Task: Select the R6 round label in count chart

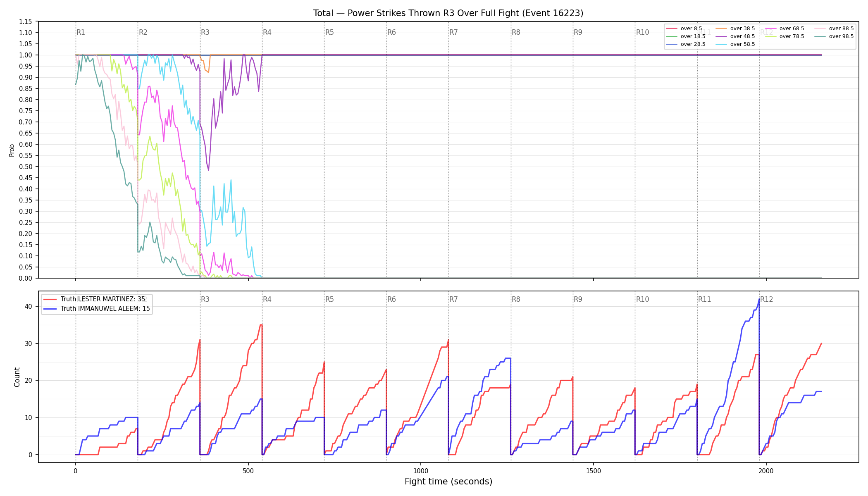Action: tap(391, 299)
